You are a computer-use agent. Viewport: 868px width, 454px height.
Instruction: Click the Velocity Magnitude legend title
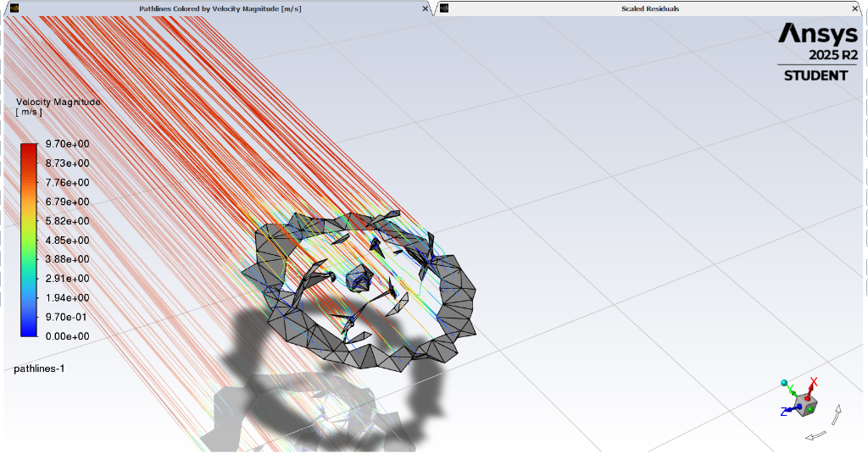pos(58,102)
